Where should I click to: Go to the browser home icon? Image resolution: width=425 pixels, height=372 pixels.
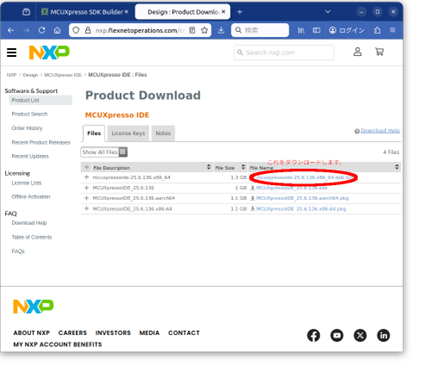pos(57,30)
